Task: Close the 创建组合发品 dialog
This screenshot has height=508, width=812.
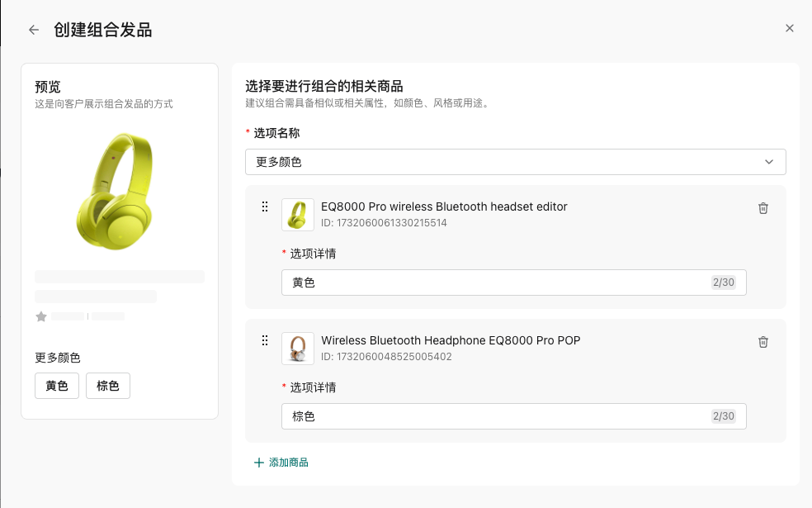Action: 789,28
